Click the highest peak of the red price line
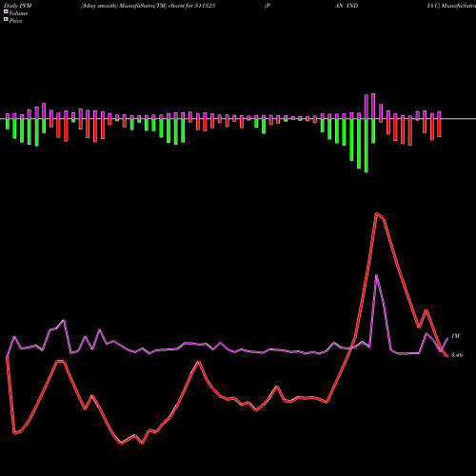Viewport: 476px width, 476px height. point(376,213)
